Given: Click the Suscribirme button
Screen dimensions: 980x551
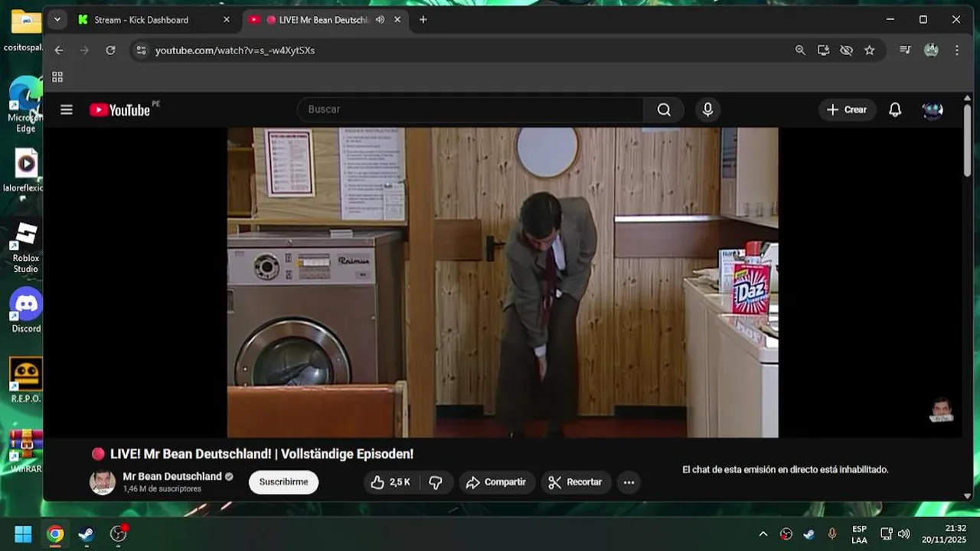Looking at the screenshot, I should pyautogui.click(x=283, y=482).
